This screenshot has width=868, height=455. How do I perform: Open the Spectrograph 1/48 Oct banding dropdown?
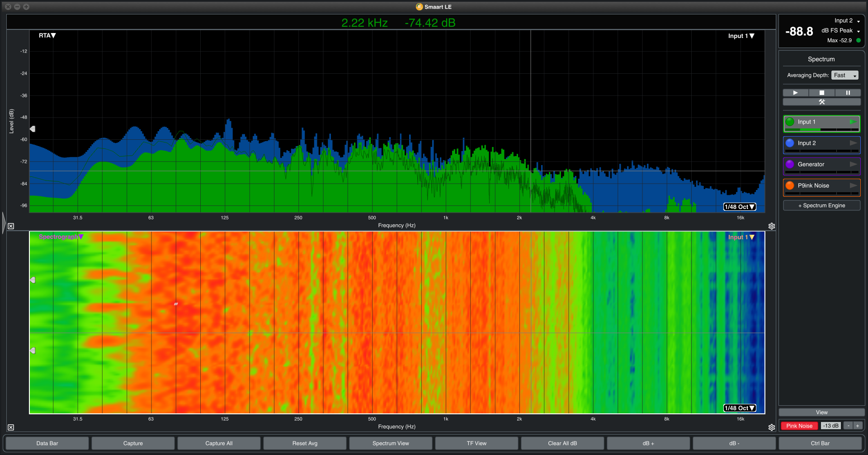click(740, 408)
